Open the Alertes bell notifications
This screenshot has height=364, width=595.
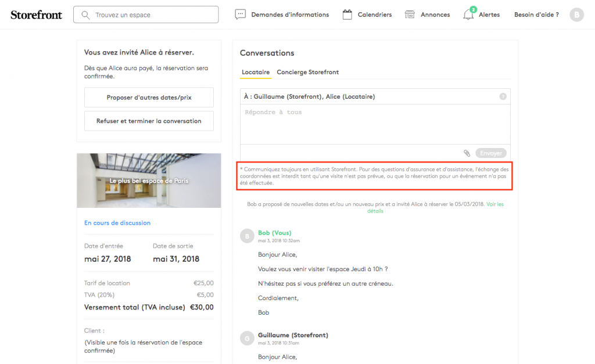[468, 15]
